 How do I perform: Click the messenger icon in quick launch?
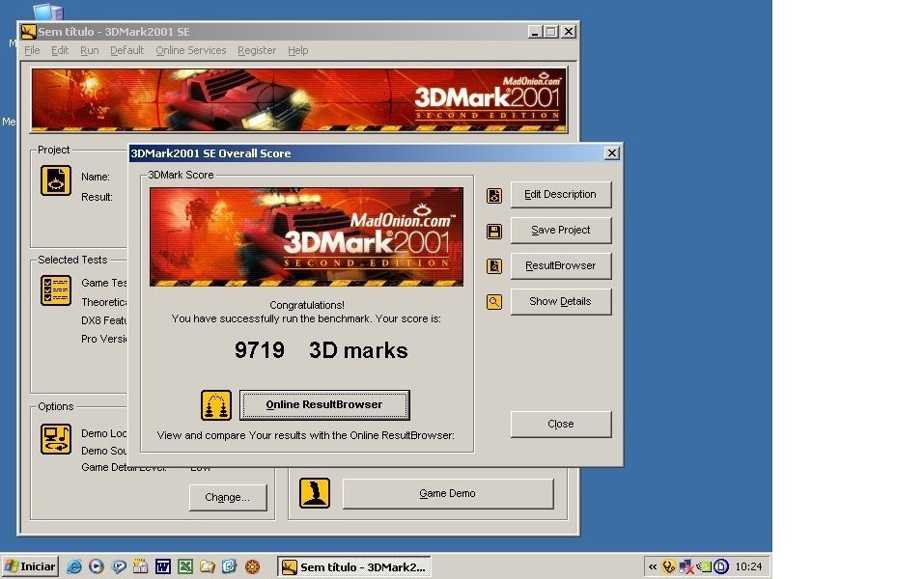[119, 566]
